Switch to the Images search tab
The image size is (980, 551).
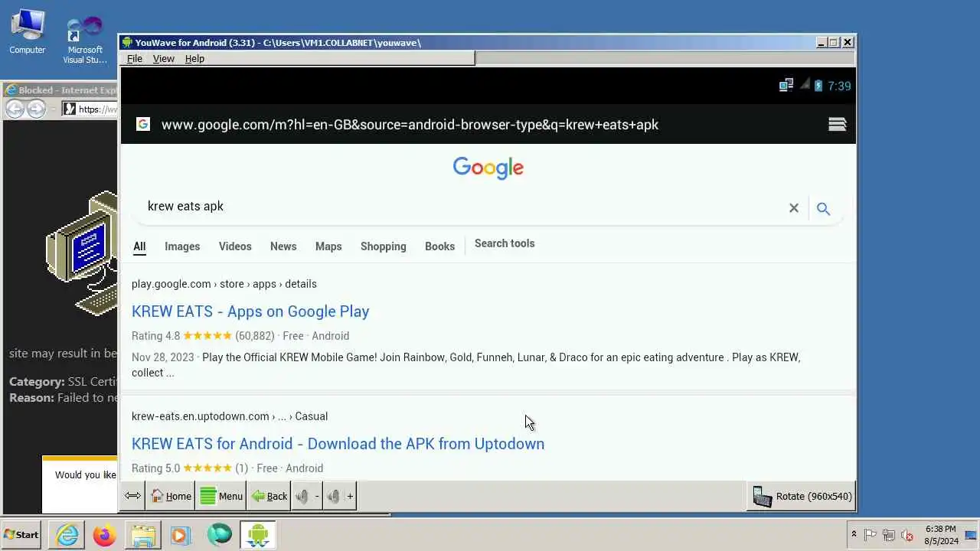(182, 246)
